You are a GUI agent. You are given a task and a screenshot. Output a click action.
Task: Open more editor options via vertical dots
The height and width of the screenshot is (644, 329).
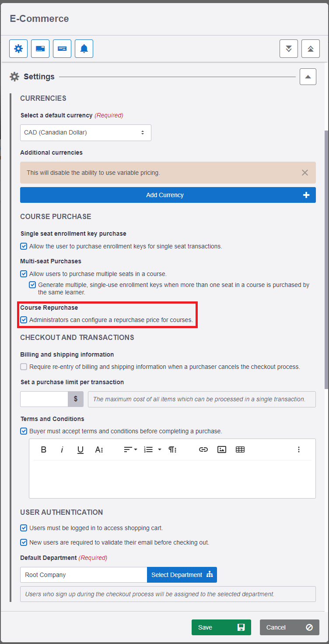[299, 449]
